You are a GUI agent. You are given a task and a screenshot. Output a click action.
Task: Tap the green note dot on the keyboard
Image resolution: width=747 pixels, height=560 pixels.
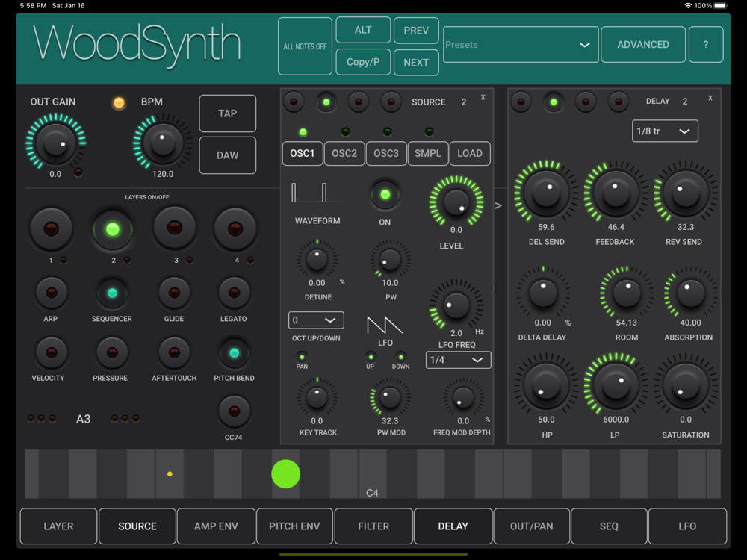click(x=286, y=474)
